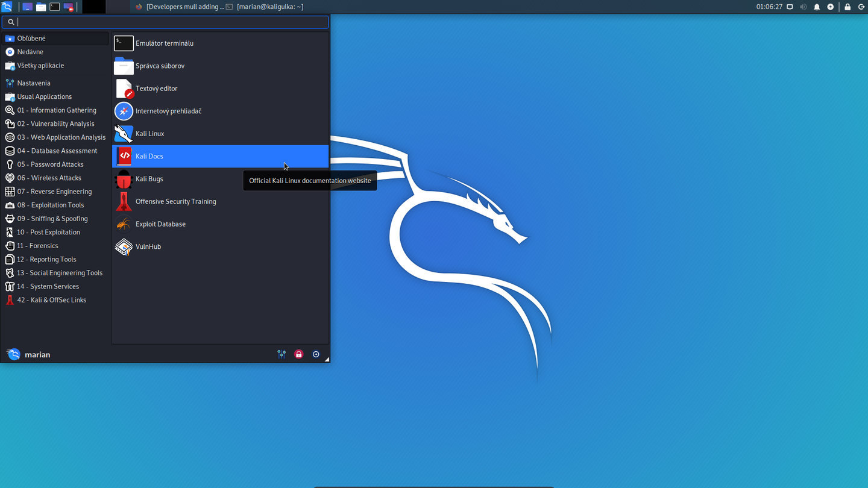Launch Správca súborov file manager
Screen dimensions: 868x488
[220, 66]
